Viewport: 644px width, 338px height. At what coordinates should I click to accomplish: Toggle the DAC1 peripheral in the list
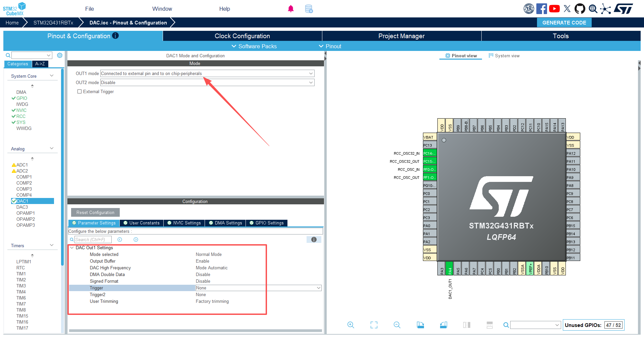click(x=14, y=201)
